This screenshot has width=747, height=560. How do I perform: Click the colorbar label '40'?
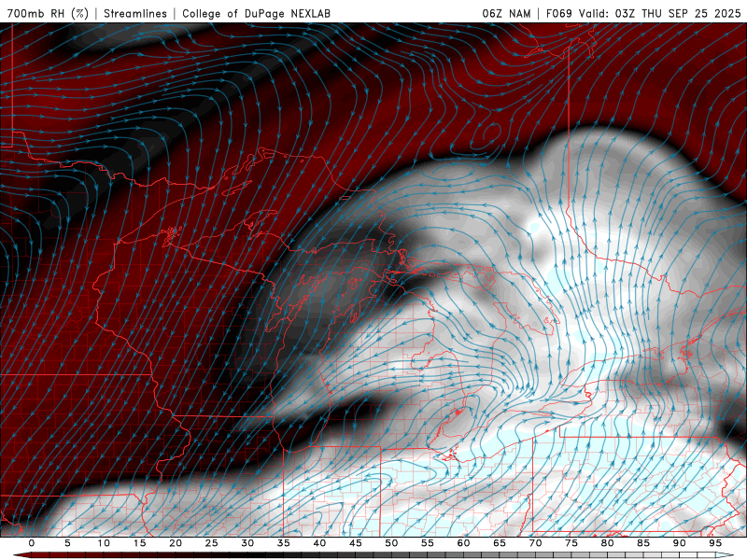tap(319, 543)
